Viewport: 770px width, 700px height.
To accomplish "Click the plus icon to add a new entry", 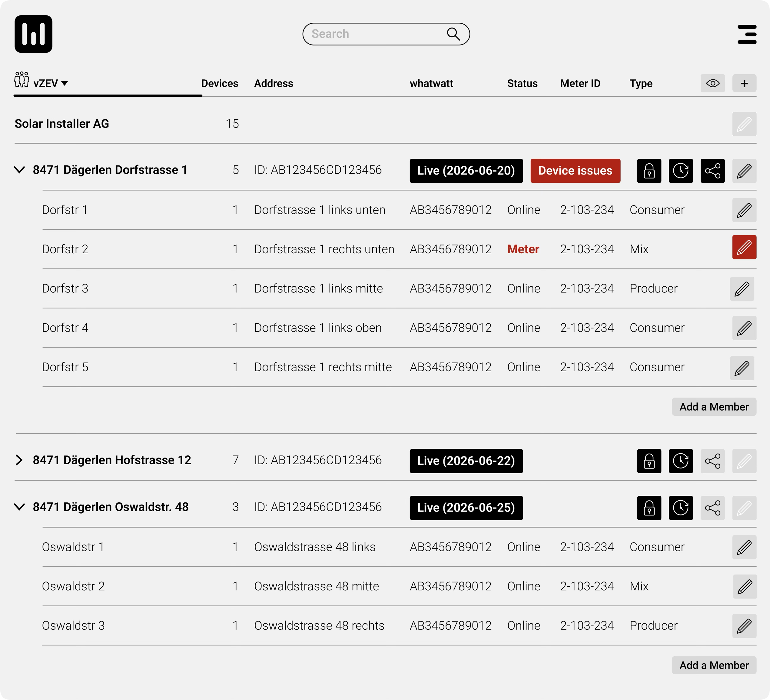I will pyautogui.click(x=744, y=83).
